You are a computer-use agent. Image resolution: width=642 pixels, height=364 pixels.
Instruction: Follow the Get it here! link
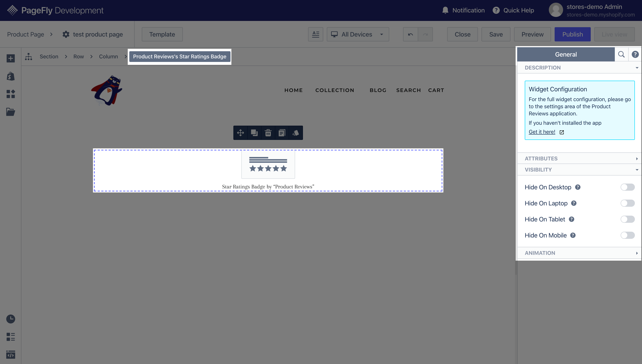click(x=542, y=132)
